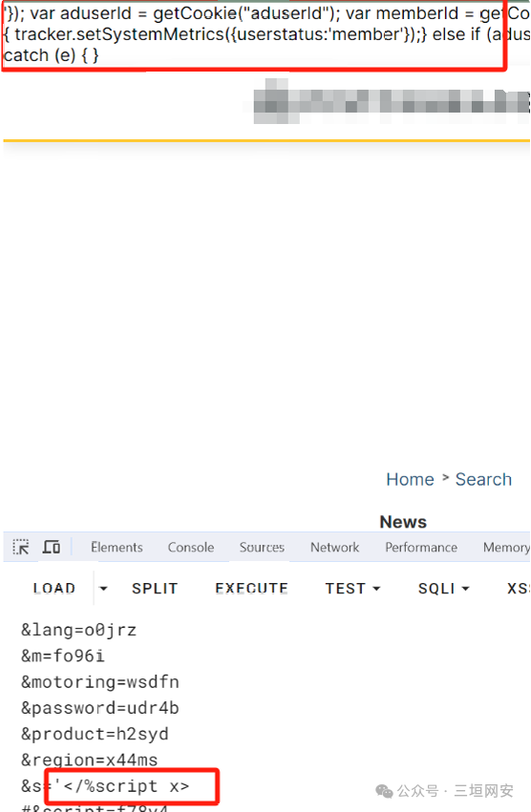
Task: Switch to the Console tab
Action: pos(191,548)
